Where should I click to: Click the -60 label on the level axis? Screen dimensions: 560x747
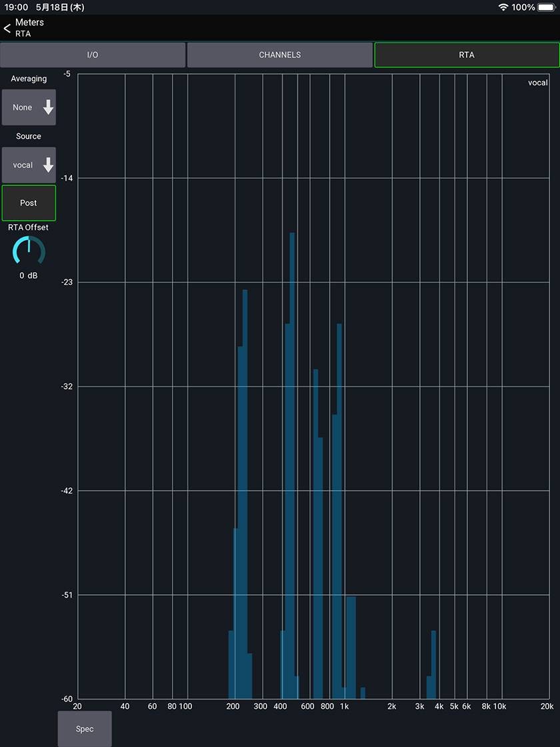pos(67,699)
